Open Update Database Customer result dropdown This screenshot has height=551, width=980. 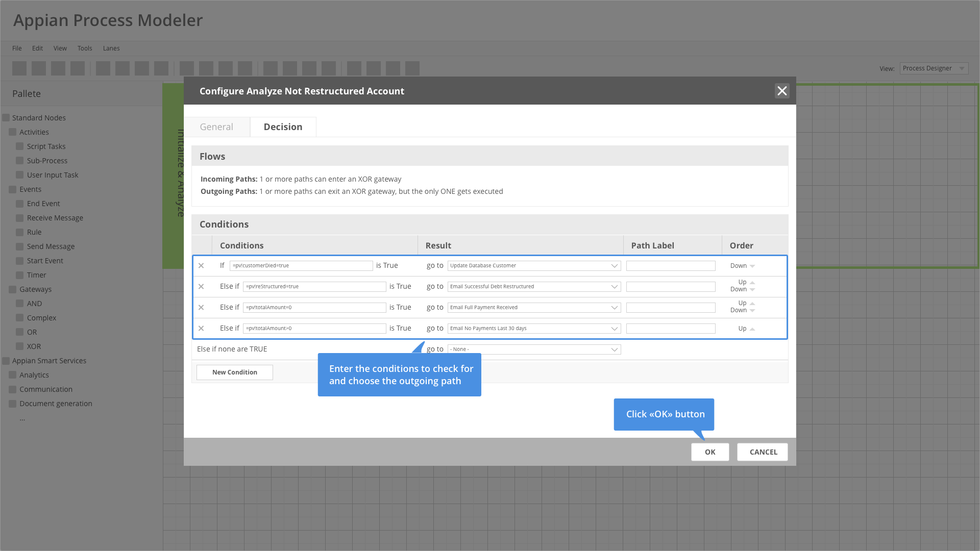534,266
